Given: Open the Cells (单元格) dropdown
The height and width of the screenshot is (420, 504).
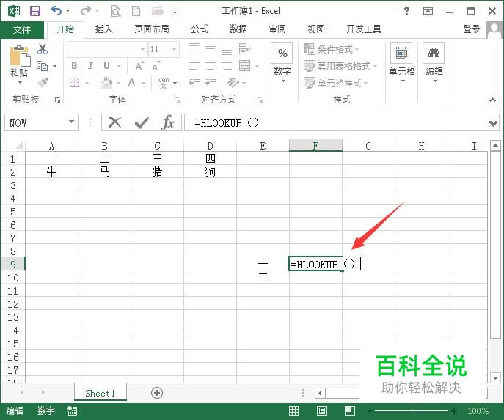Looking at the screenshot, I should coord(402,63).
